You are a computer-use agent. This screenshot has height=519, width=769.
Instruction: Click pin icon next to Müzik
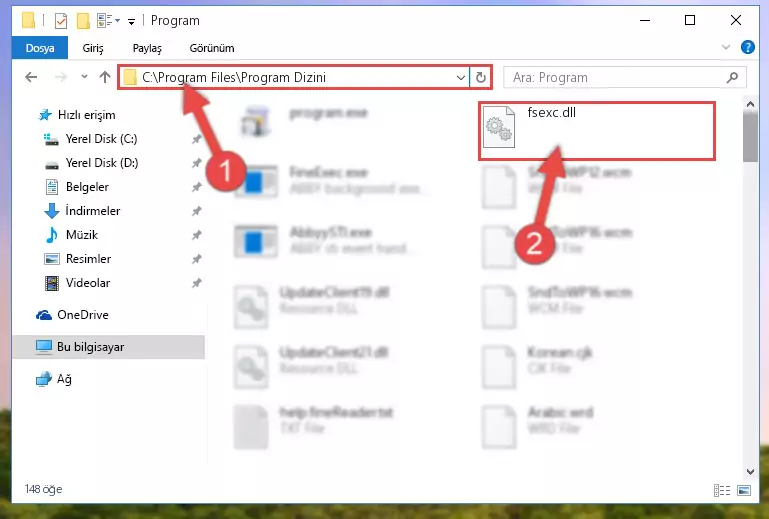click(197, 235)
